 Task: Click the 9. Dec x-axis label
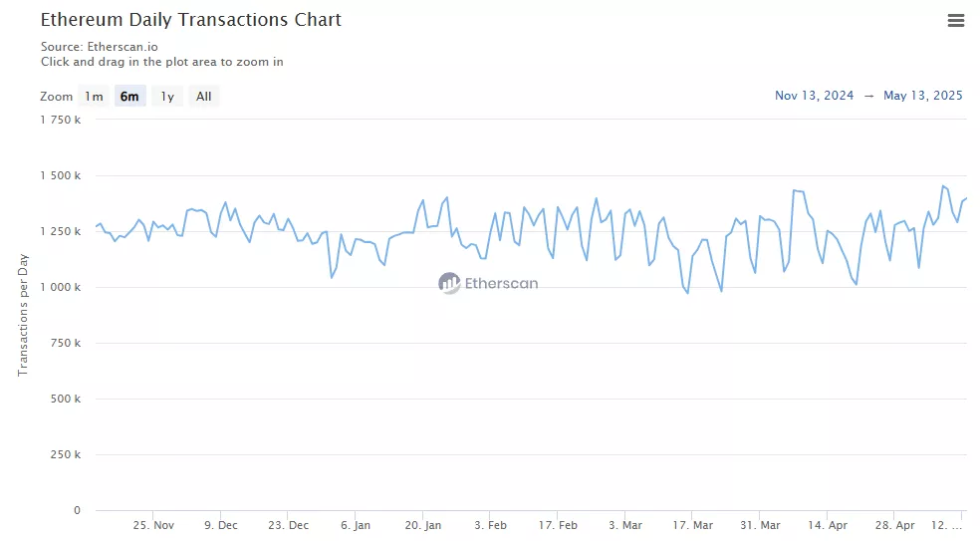tap(220, 525)
